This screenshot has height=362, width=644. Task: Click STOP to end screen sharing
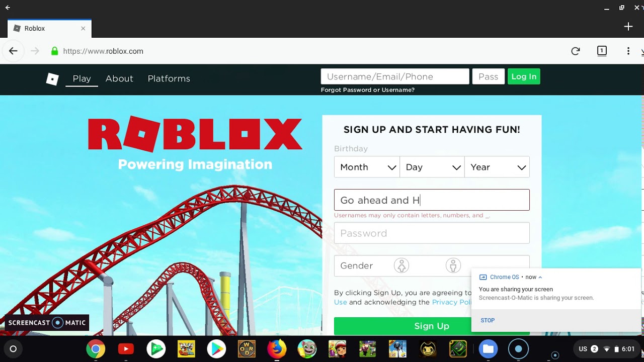(488, 320)
